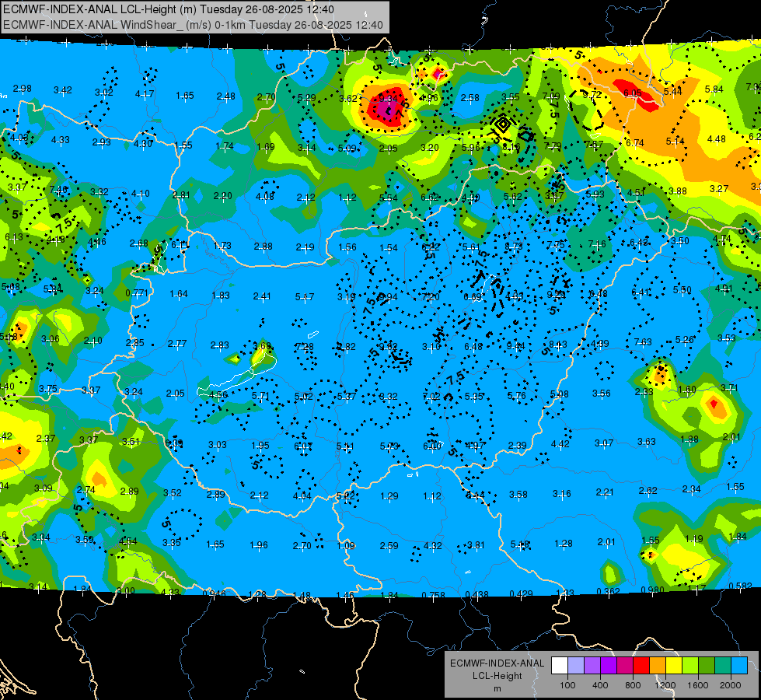Click the LCL-Height legend title text
Viewport: 761px width, 700px height.
tap(497, 676)
